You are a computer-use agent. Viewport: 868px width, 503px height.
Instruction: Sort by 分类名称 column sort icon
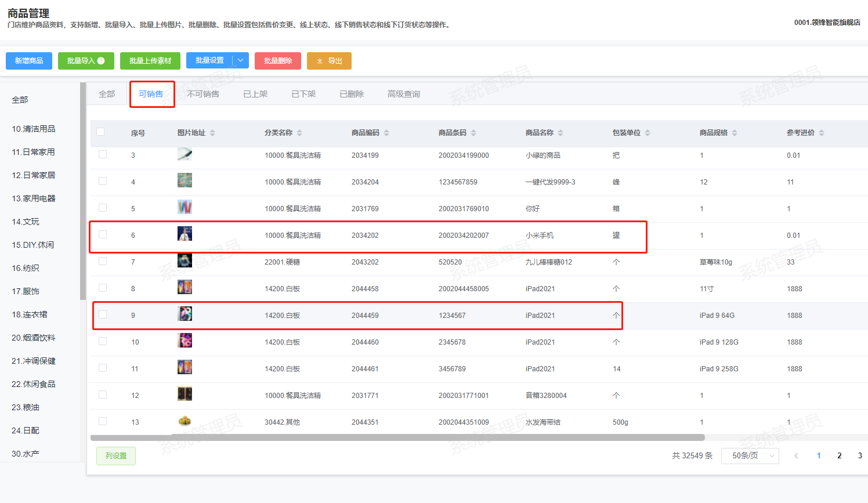tap(299, 133)
